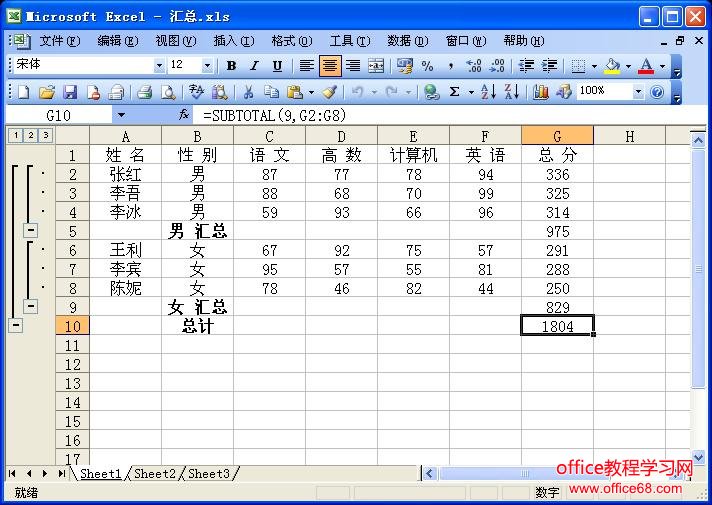Open font size dropdown
This screenshot has width=712, height=505.
click(x=207, y=66)
